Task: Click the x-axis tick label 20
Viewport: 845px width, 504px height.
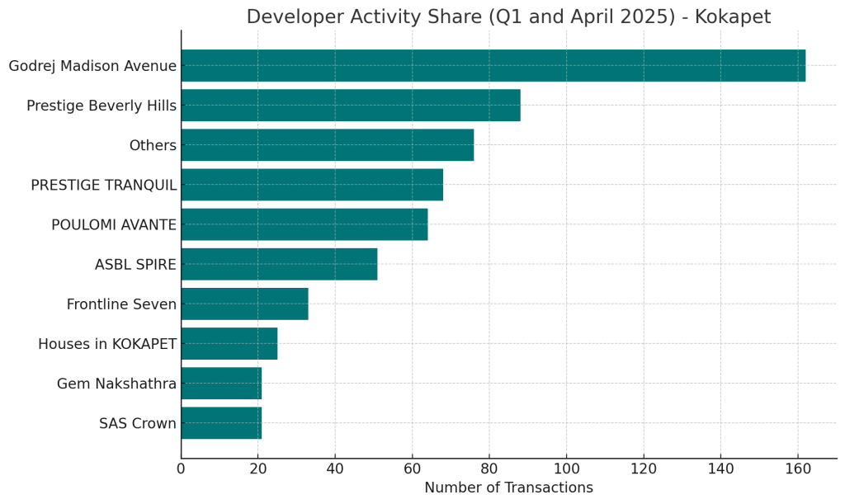Action: [258, 469]
